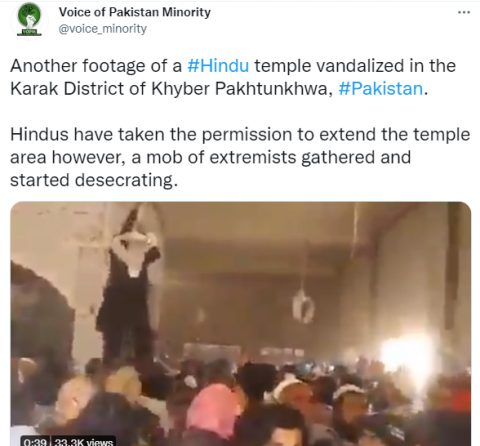Click the black hanging cloth in the video
Image resolution: width=480 pixels, height=446 pixels.
(x=128, y=300)
